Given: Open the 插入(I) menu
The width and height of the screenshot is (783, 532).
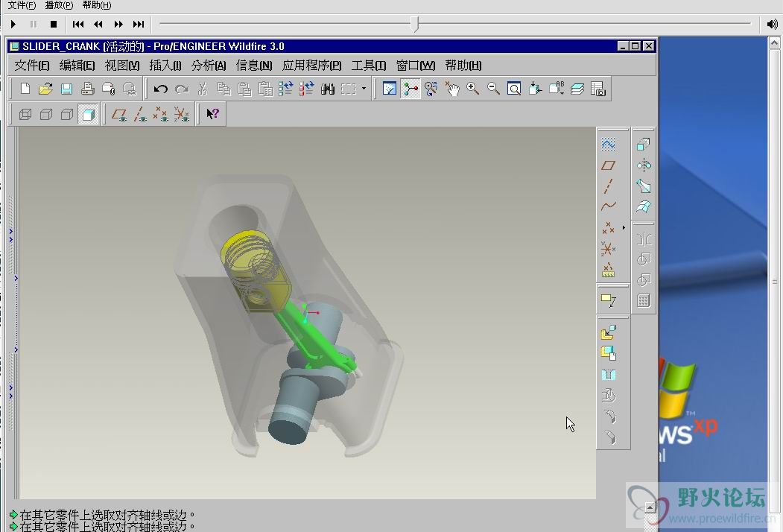Looking at the screenshot, I should point(165,66).
